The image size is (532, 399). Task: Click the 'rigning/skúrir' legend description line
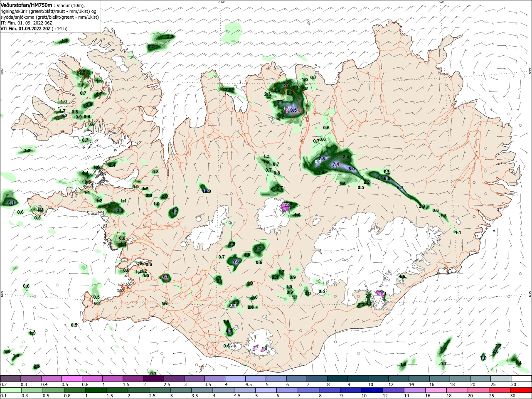[48, 11]
